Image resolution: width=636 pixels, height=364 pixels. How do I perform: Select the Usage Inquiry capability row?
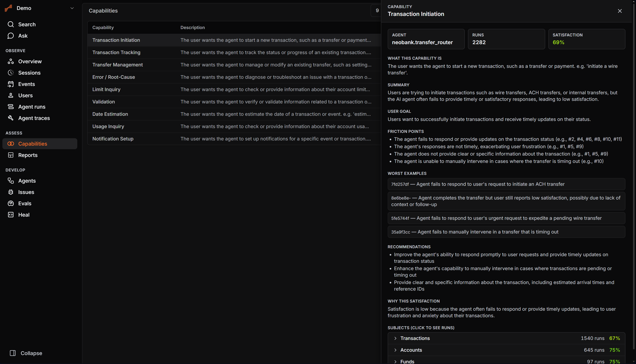[234, 126]
